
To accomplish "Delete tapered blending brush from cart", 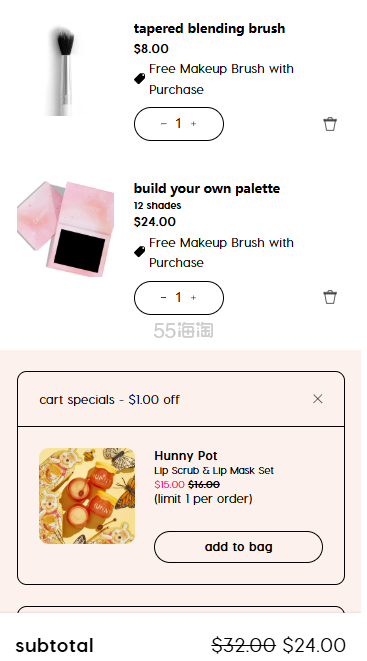I will coord(330,124).
